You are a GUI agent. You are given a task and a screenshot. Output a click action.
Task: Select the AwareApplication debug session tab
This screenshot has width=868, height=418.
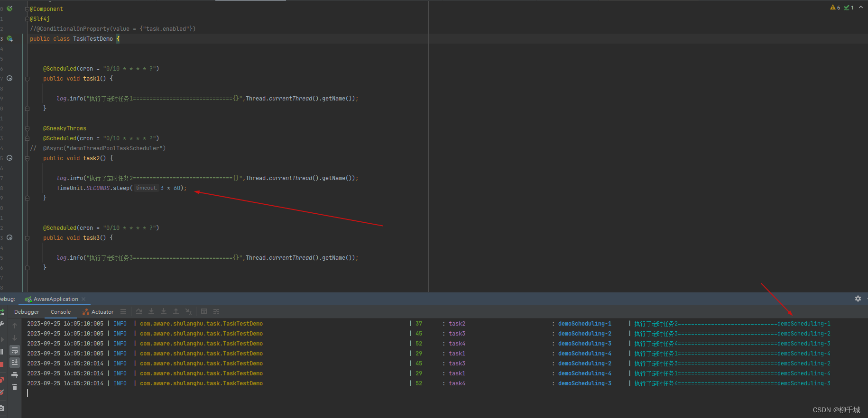tap(55, 299)
